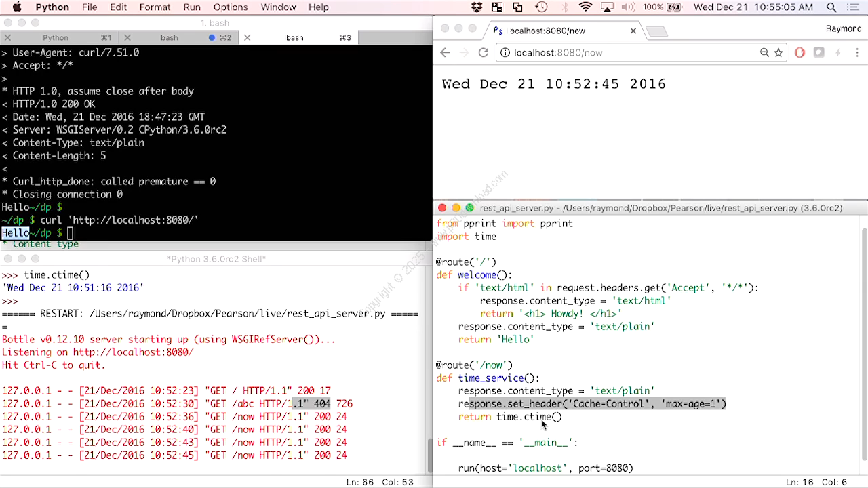Viewport: 868px width, 488px height.
Task: Click the Raymond profile button in Chrome
Action: point(844,28)
